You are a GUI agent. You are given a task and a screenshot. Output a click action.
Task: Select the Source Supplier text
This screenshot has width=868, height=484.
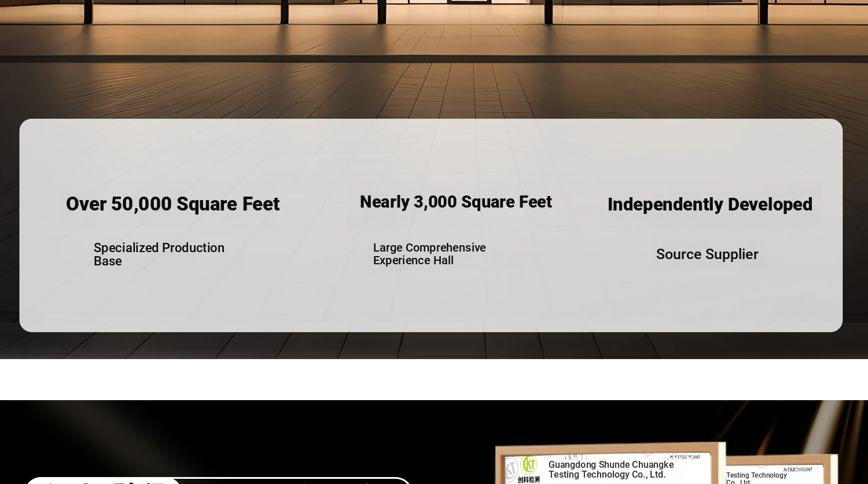click(707, 254)
